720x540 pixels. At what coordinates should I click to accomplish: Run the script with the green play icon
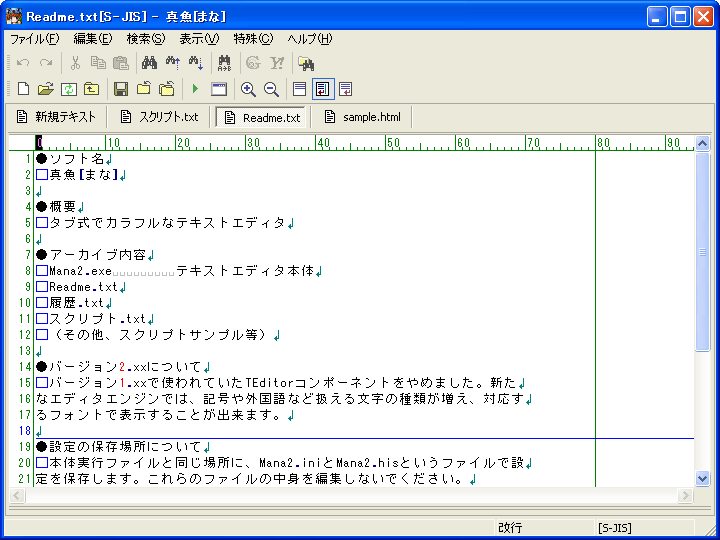click(x=196, y=89)
